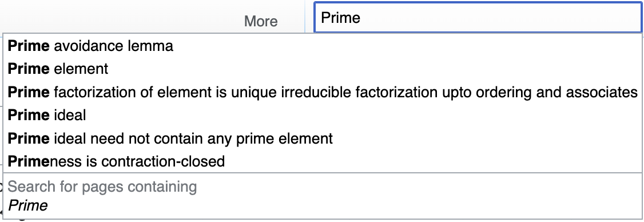Screen dimensions: 644x222
Task: Select the Prime ideal suggestion
Action: 323,114
